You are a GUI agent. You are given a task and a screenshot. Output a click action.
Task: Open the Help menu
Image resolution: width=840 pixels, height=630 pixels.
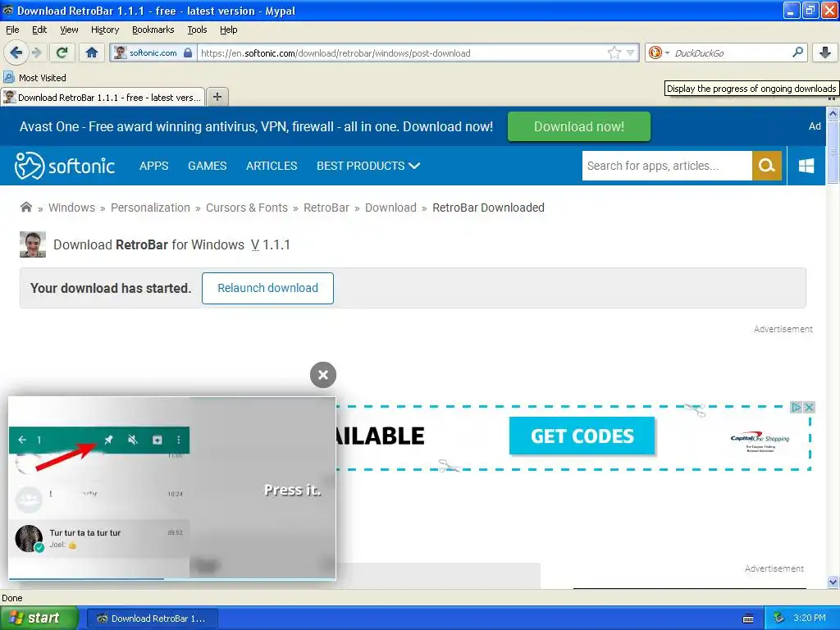(229, 30)
